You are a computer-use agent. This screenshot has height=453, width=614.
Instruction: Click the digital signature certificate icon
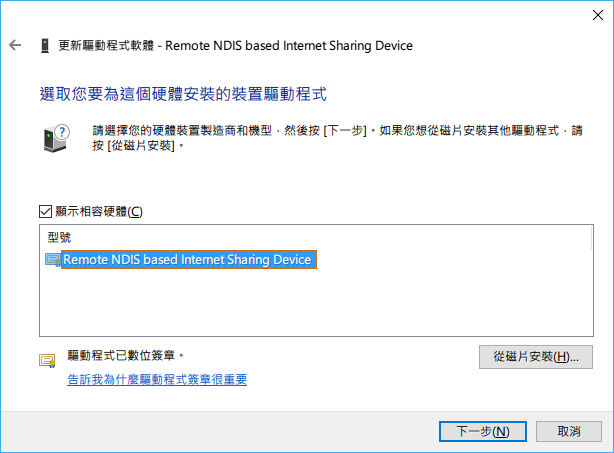pos(47,360)
